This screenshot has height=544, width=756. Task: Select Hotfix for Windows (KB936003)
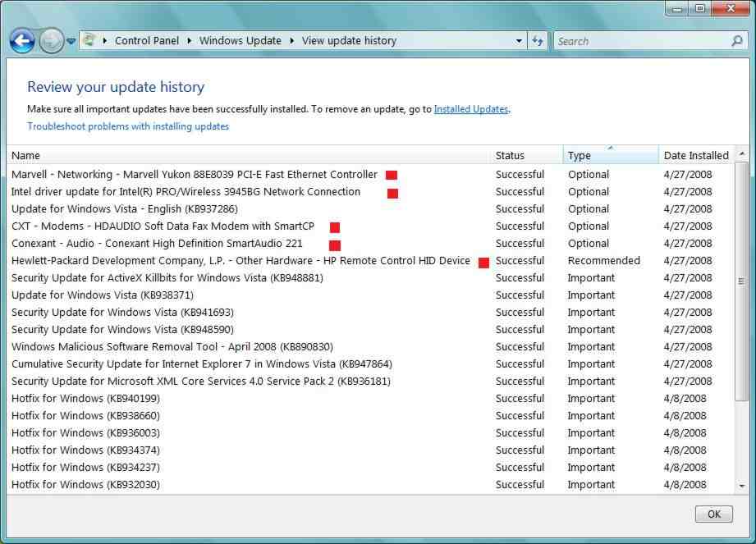tap(370, 432)
